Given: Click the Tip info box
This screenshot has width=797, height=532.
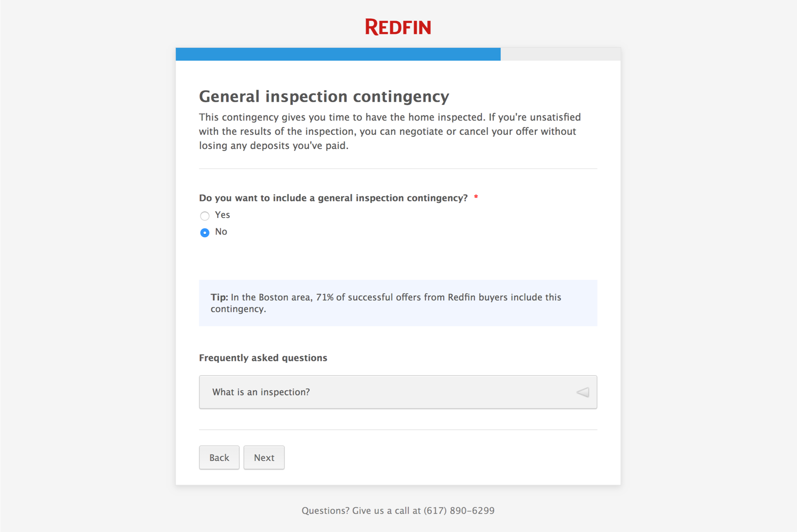Looking at the screenshot, I should click(398, 303).
